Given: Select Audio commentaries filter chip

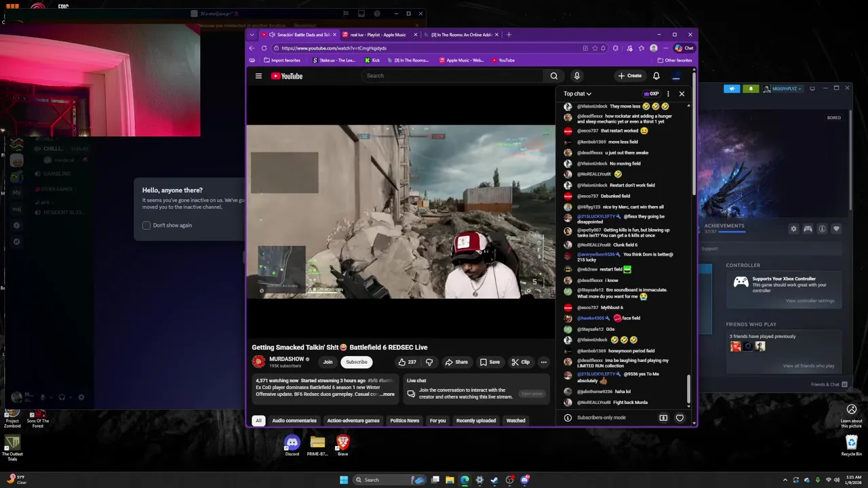Looking at the screenshot, I should point(294,421).
